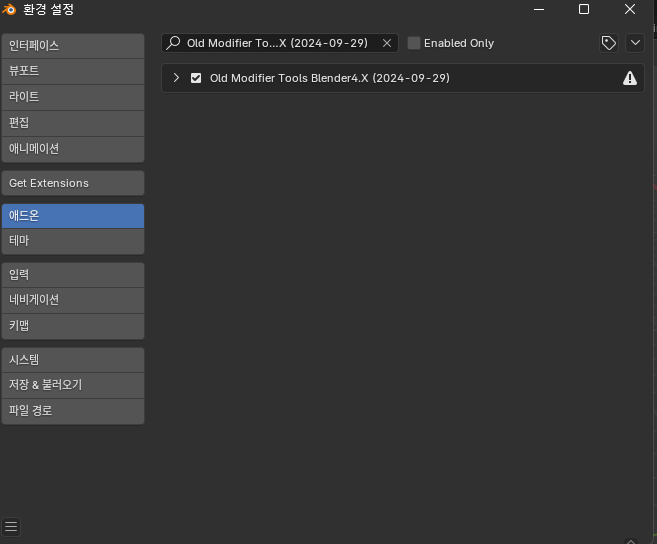Open the add-on tags filter
The height and width of the screenshot is (544, 657).
click(x=609, y=43)
